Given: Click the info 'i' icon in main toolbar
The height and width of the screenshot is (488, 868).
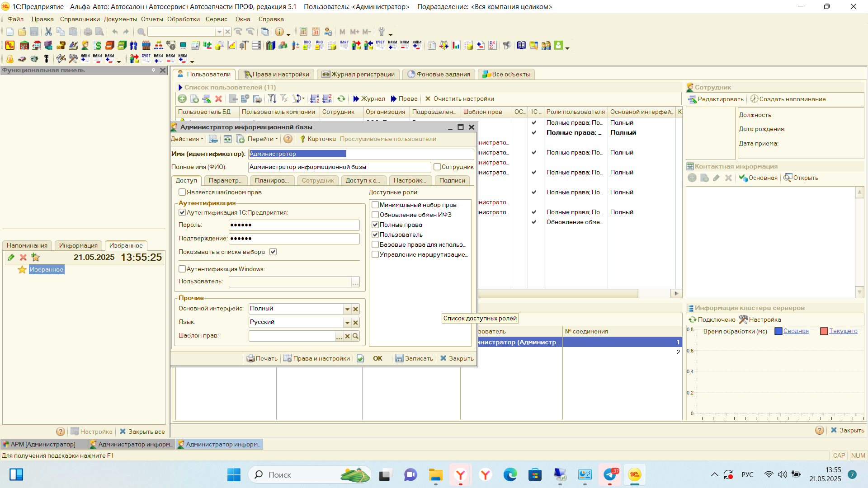Looking at the screenshot, I should point(279,32).
